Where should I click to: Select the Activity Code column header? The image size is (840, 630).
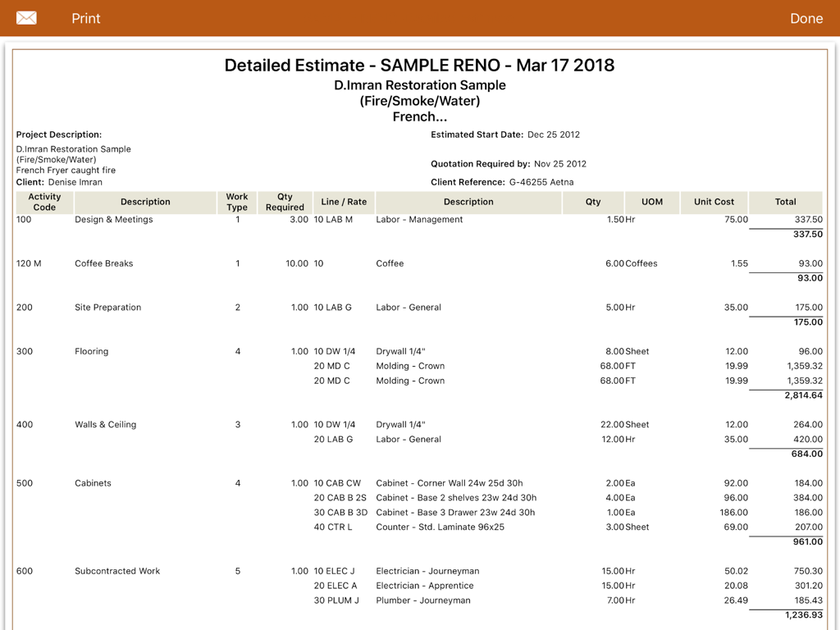pyautogui.click(x=43, y=202)
